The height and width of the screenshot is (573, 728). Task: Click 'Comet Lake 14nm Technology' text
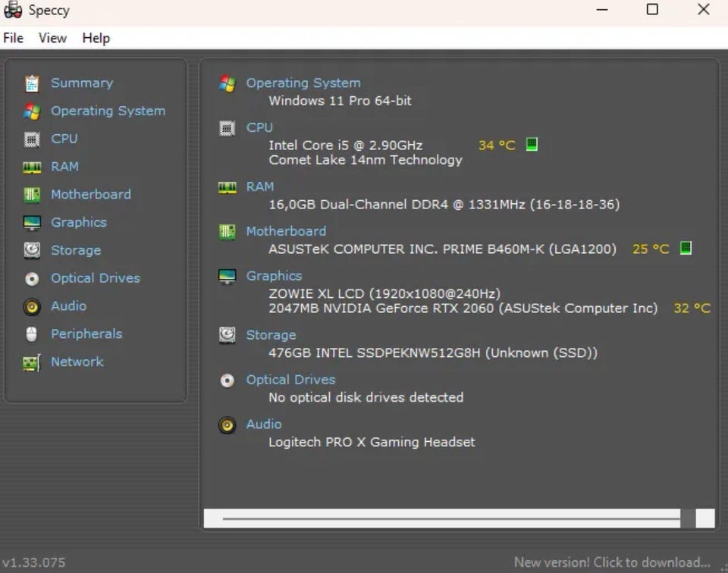coord(366,160)
